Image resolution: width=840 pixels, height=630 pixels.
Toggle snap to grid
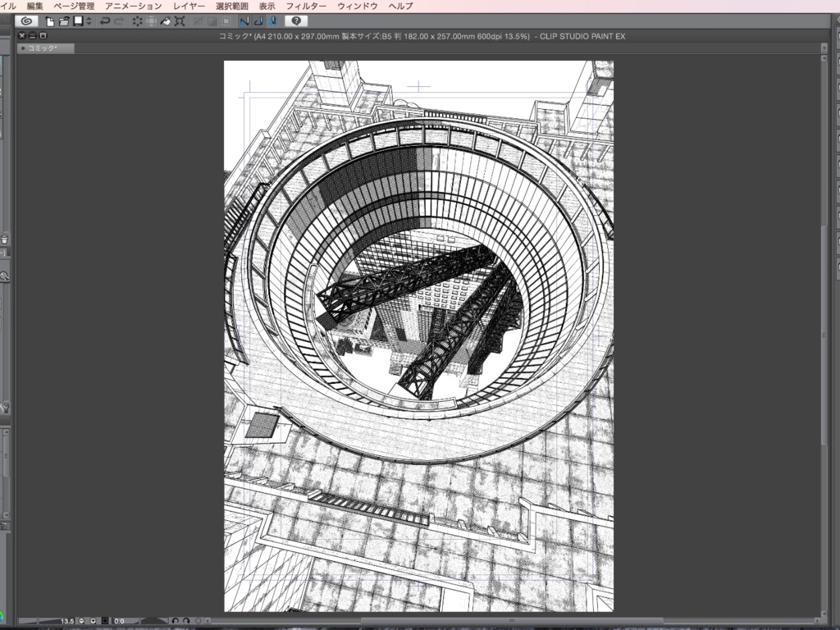(271, 21)
